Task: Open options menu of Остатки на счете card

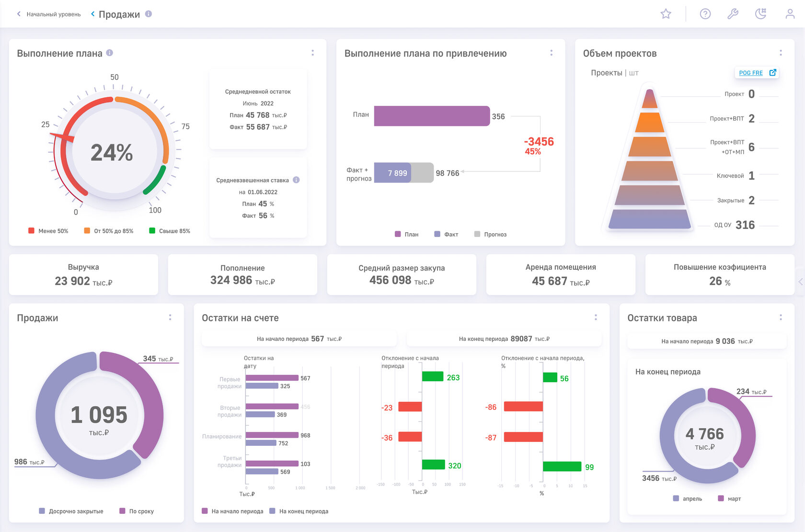Action: tap(596, 317)
